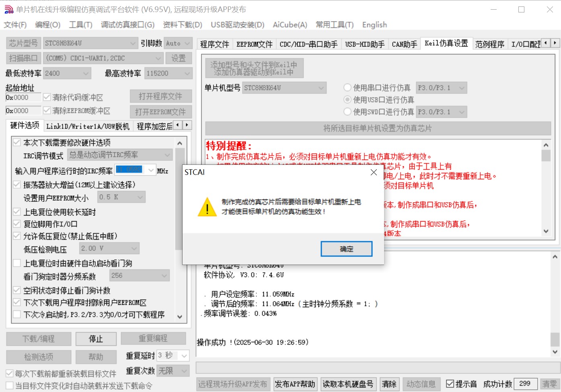The width and height of the screenshot is (561, 392).
Task: Open the 最低波特率 2400 dropdown
Action: pos(67,73)
